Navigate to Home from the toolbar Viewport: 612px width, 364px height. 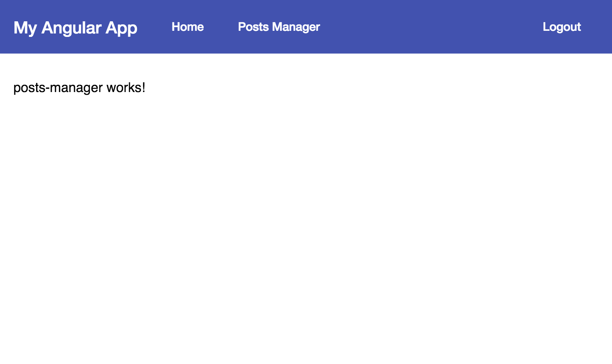(187, 27)
